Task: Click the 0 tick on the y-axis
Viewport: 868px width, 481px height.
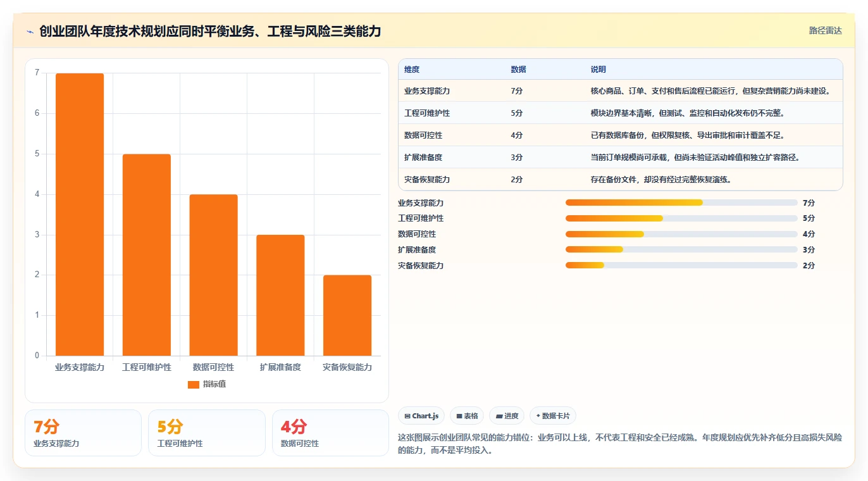Action: (37, 356)
